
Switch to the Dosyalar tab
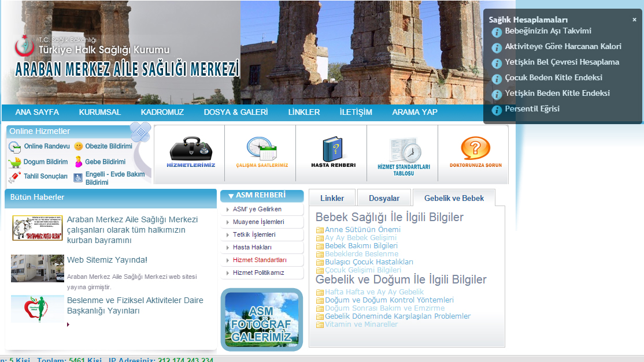pyautogui.click(x=383, y=197)
